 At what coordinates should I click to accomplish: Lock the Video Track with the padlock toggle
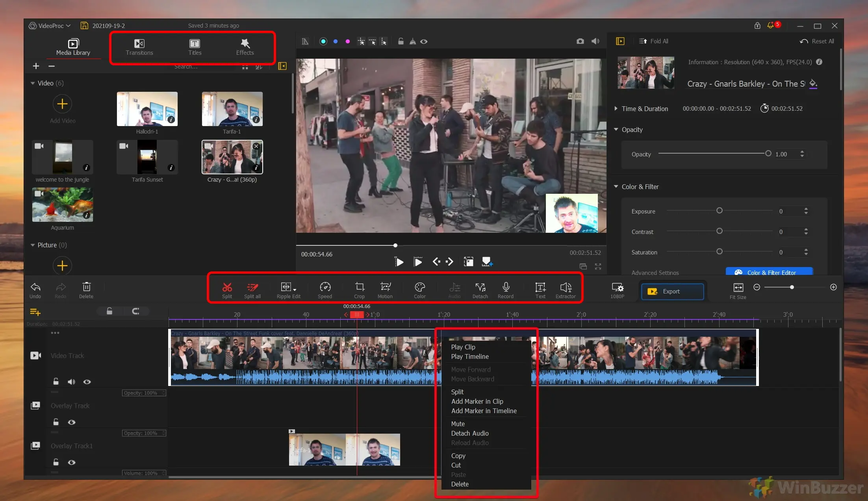[x=56, y=381]
